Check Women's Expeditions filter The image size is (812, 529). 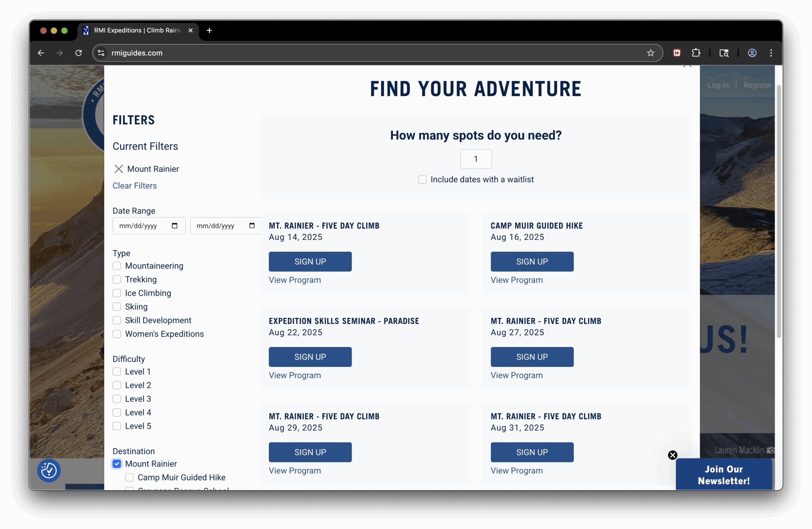click(117, 334)
